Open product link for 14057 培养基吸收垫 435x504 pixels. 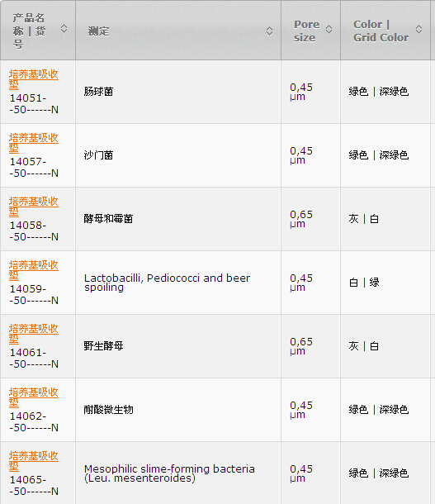[33, 143]
